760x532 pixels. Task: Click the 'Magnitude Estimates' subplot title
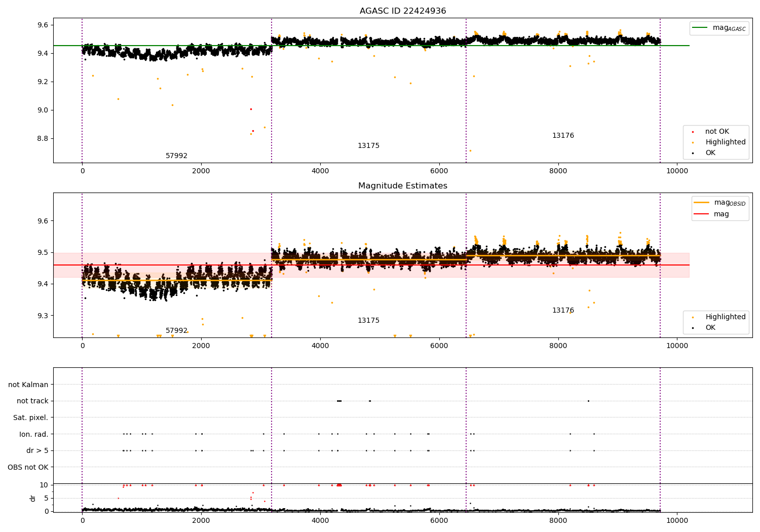coord(403,186)
